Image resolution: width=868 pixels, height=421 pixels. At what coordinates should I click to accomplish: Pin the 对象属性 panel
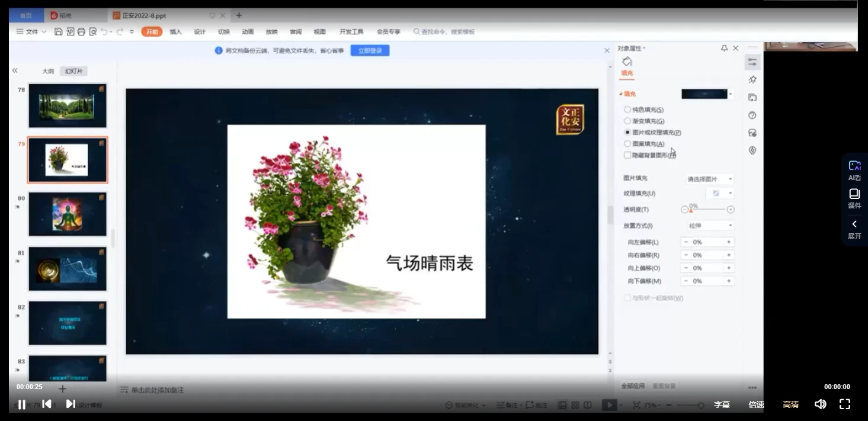click(x=724, y=48)
